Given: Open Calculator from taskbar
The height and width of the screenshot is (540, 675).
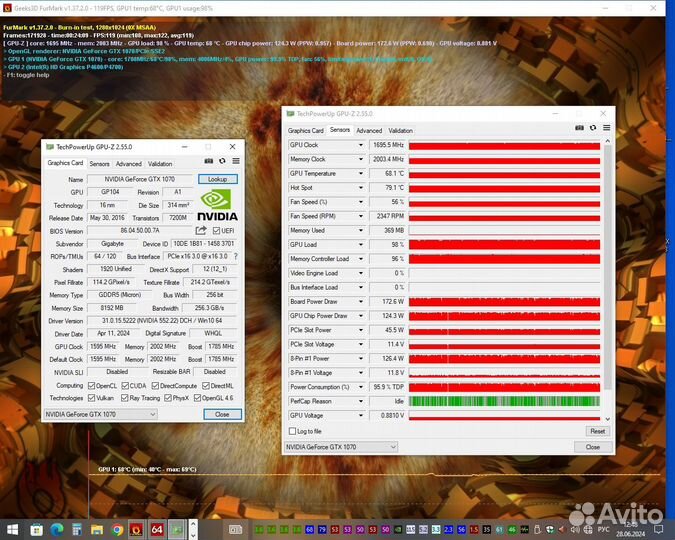Looking at the screenshot, I should [x=77, y=529].
